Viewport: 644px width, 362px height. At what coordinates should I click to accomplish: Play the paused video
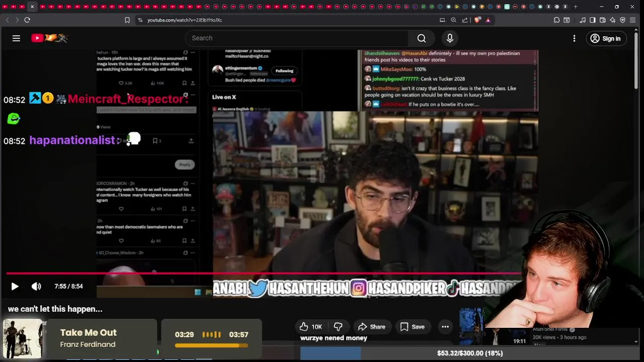tap(15, 286)
